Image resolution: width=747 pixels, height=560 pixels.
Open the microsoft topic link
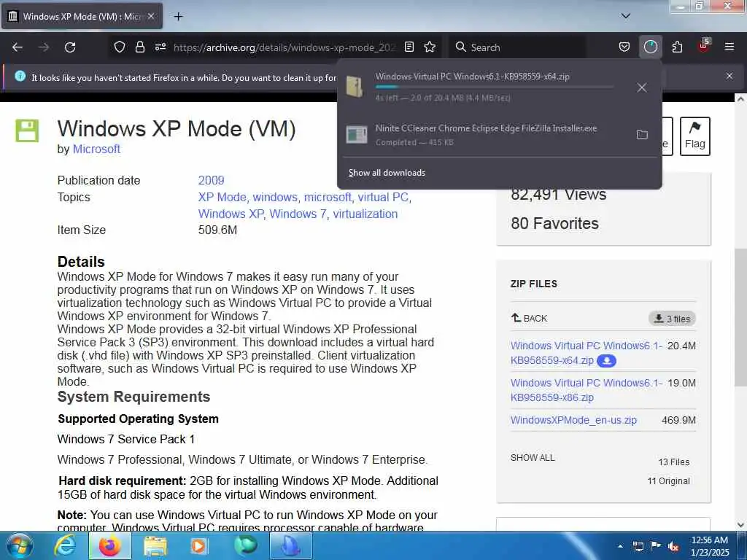[328, 197]
